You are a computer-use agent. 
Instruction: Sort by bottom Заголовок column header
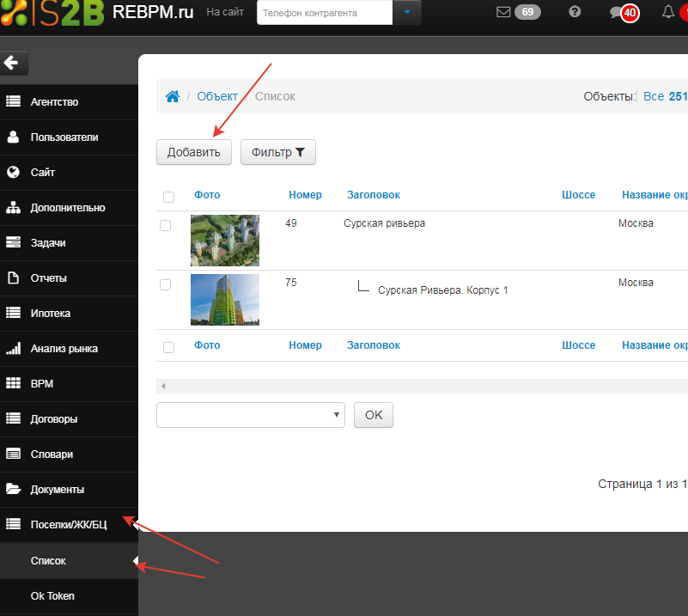click(x=374, y=345)
